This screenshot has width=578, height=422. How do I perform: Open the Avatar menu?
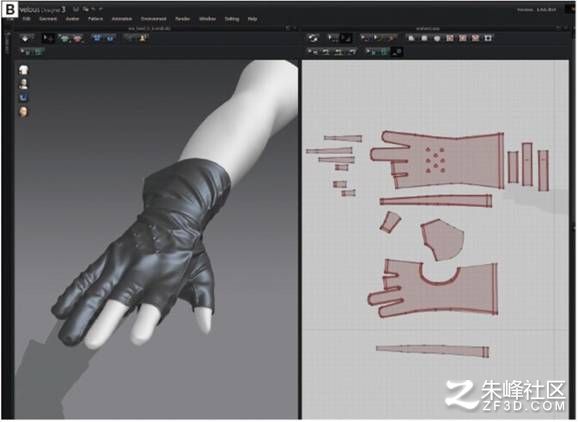point(72,19)
